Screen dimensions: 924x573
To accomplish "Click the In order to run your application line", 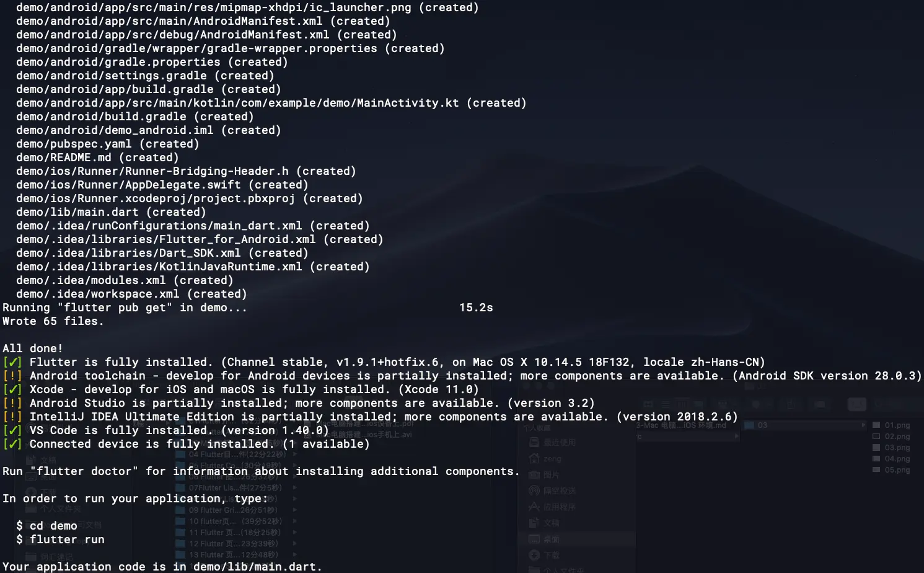I will coord(135,499).
